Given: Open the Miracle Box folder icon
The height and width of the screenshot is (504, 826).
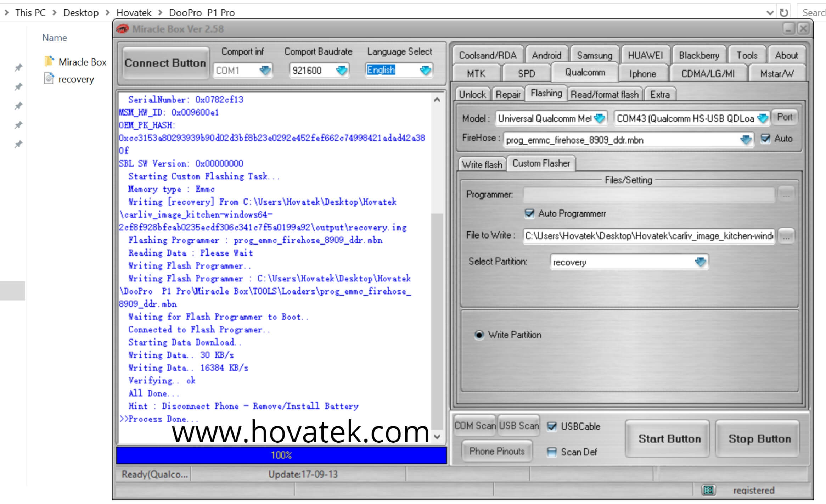Looking at the screenshot, I should pyautogui.click(x=49, y=61).
